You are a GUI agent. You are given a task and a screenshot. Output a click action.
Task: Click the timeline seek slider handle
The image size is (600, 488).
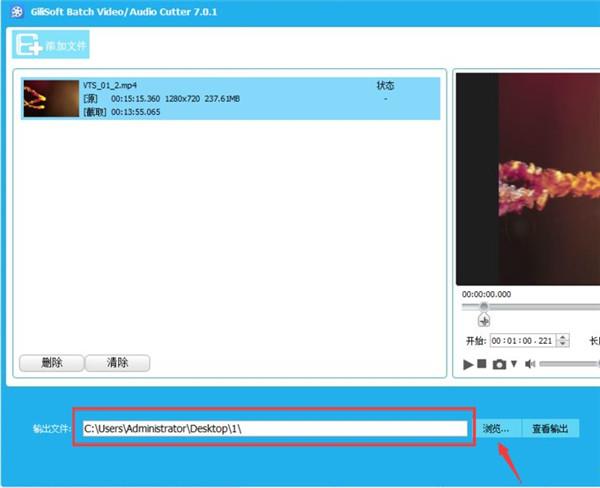[484, 307]
